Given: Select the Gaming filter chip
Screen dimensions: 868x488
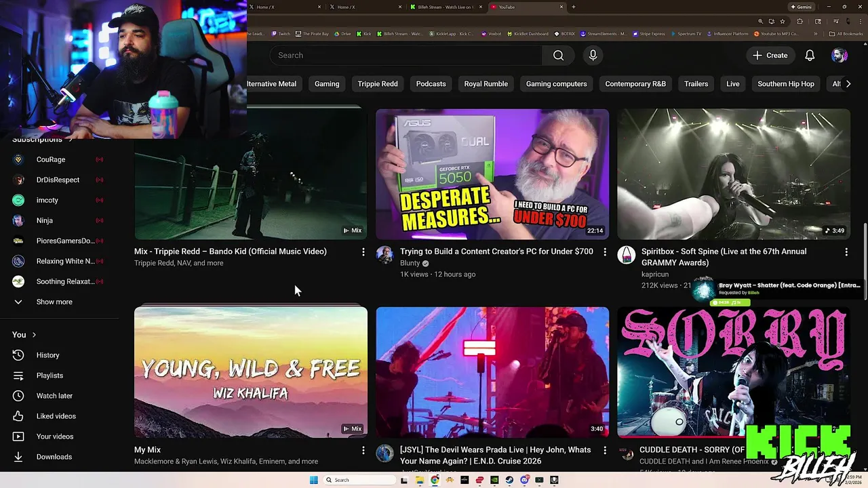Looking at the screenshot, I should 327,84.
